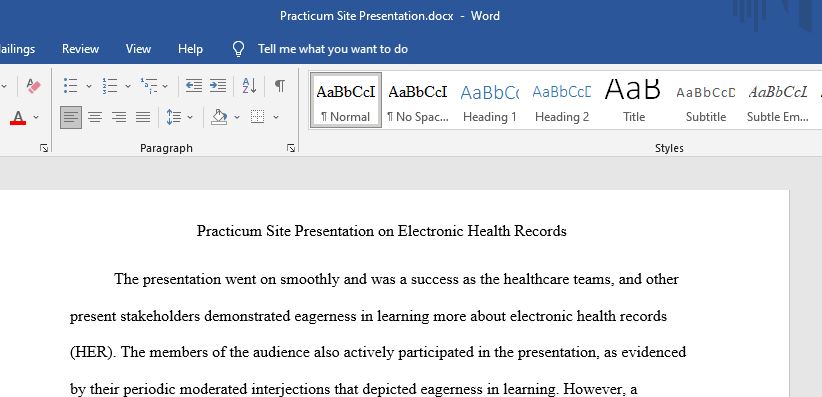Toggle center alignment

coord(95,117)
